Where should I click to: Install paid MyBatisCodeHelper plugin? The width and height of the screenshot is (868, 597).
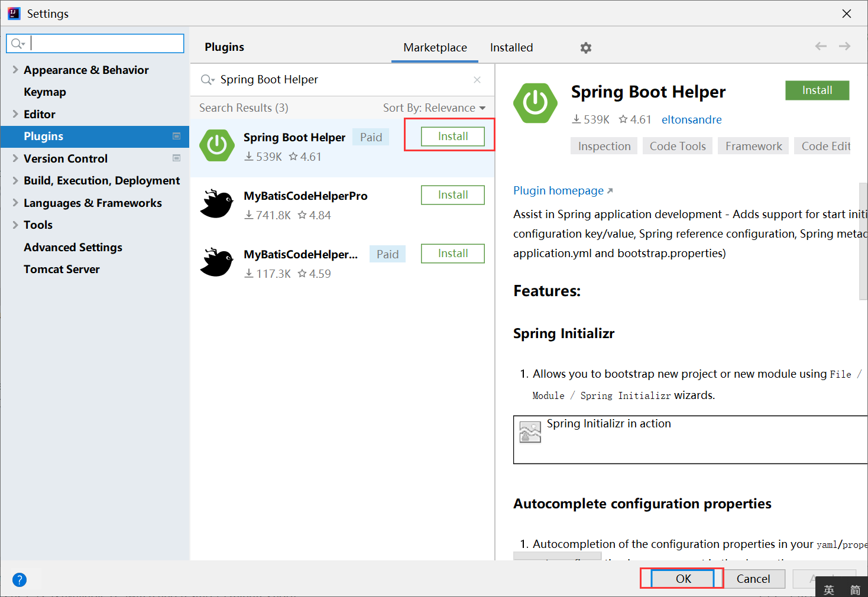(x=453, y=254)
